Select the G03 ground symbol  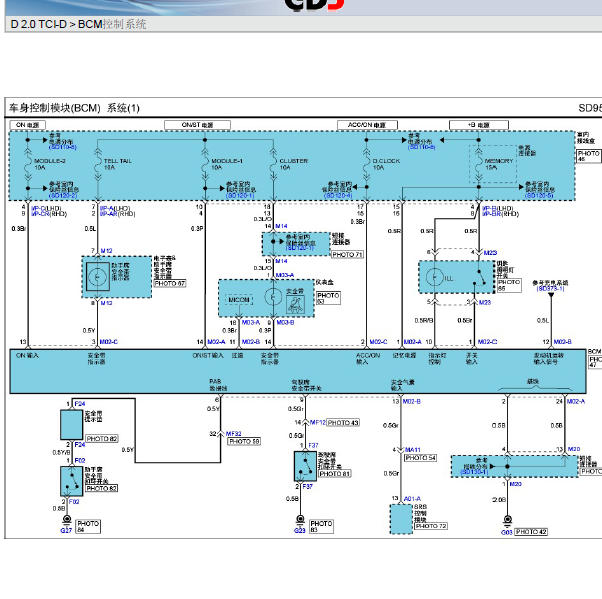pyautogui.click(x=508, y=521)
